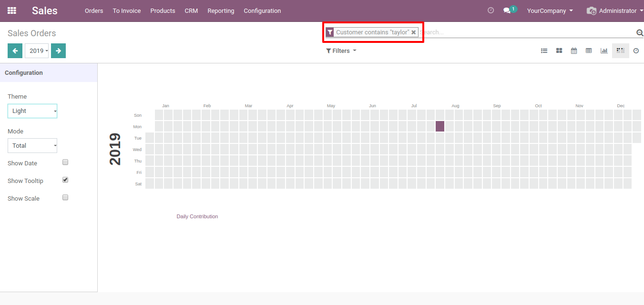
Task: Go to next year with right arrow
Action: click(58, 51)
